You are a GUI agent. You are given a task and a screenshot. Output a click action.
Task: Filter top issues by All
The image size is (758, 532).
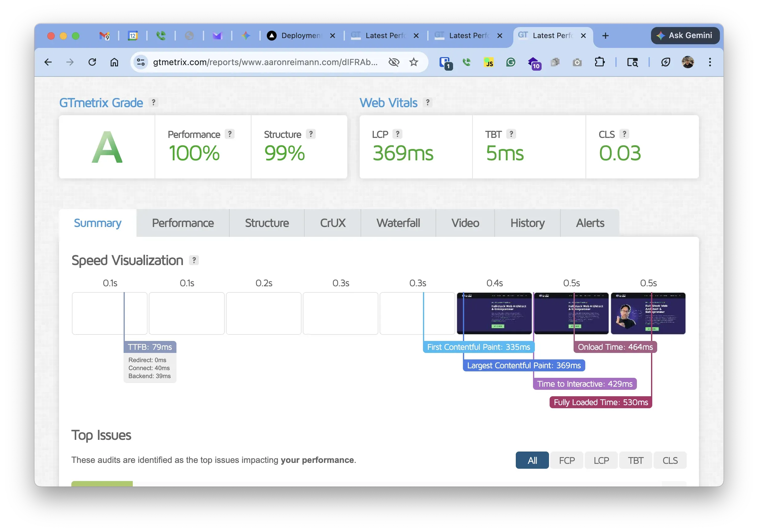click(532, 460)
